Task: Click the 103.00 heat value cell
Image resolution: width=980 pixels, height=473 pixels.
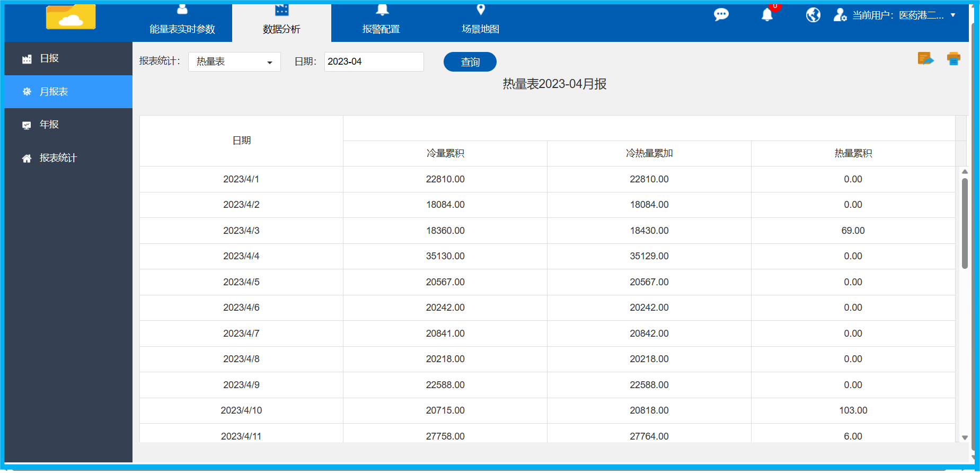Action: pyautogui.click(x=853, y=410)
